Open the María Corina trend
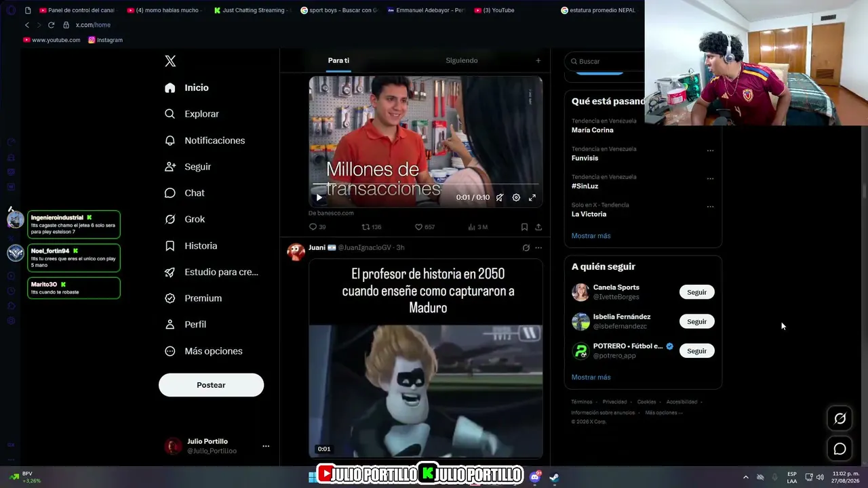The height and width of the screenshot is (488, 868). pos(592,130)
